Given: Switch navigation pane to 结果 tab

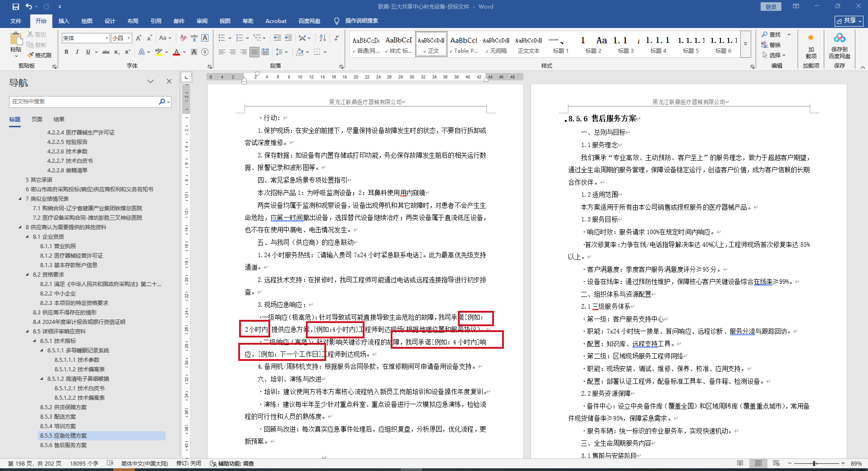Looking at the screenshot, I should pos(59,120).
